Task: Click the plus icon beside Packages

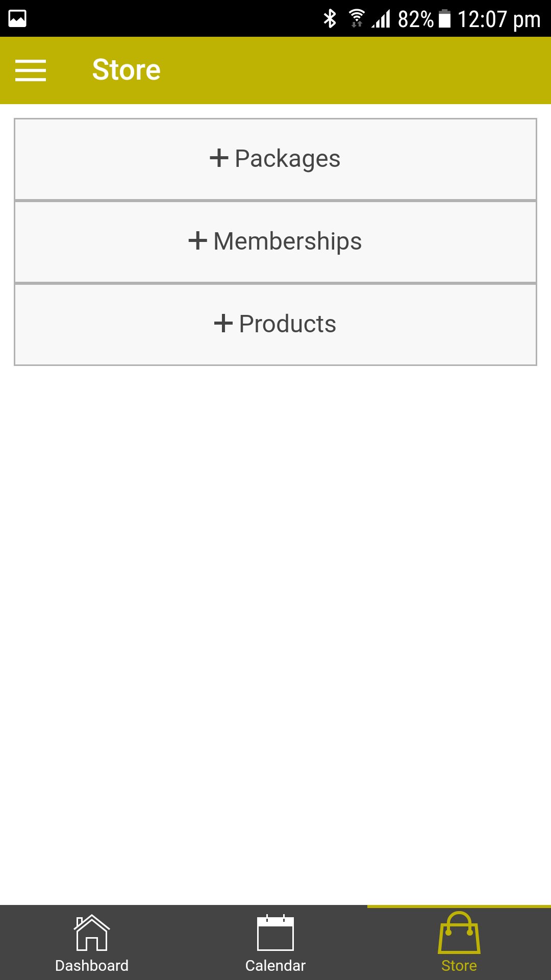Action: pyautogui.click(x=219, y=158)
